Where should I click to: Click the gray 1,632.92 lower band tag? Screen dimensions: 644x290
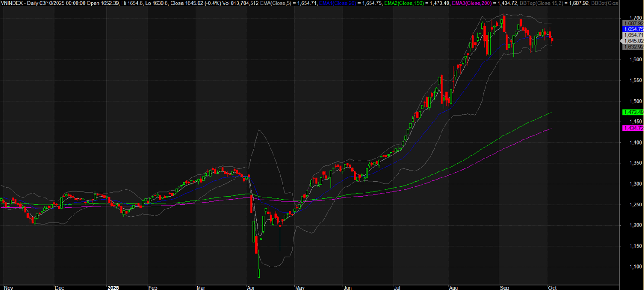pyautogui.click(x=632, y=47)
